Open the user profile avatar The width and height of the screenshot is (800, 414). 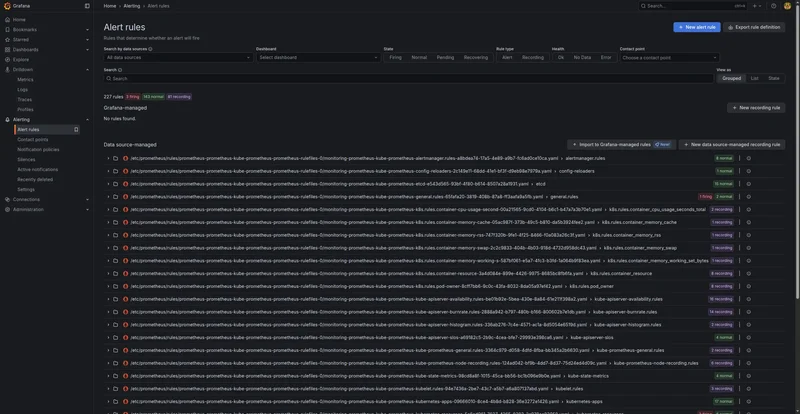[787, 6]
